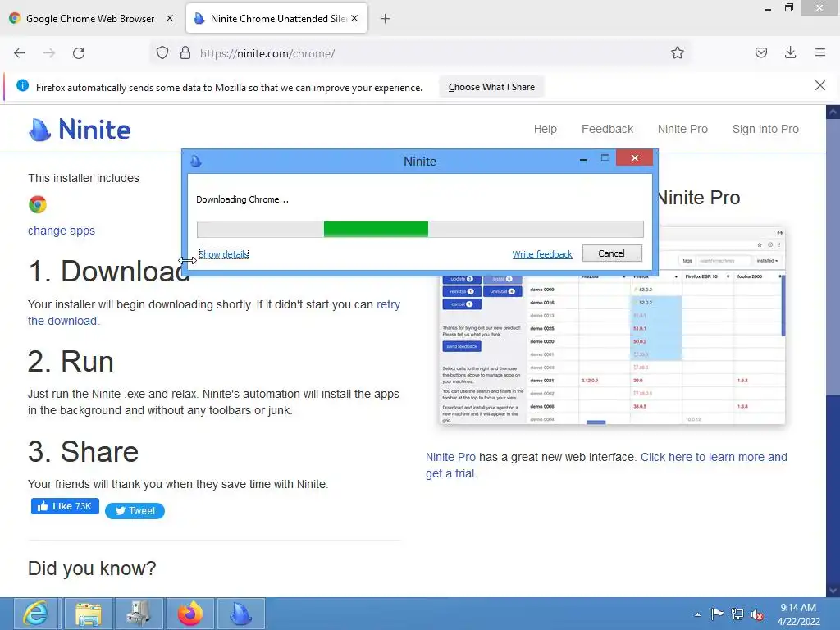The image size is (840, 630).
Task: Open the Help page link
Action: click(x=545, y=129)
